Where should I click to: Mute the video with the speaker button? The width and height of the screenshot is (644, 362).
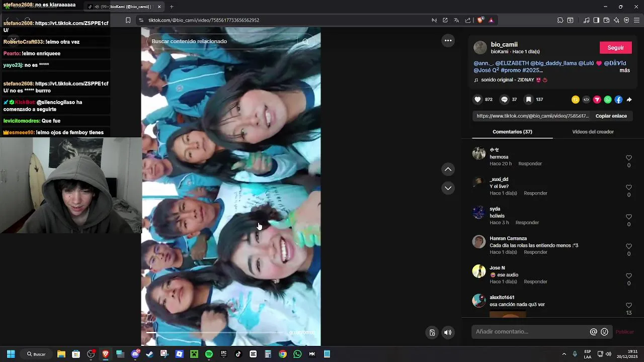[x=448, y=332]
